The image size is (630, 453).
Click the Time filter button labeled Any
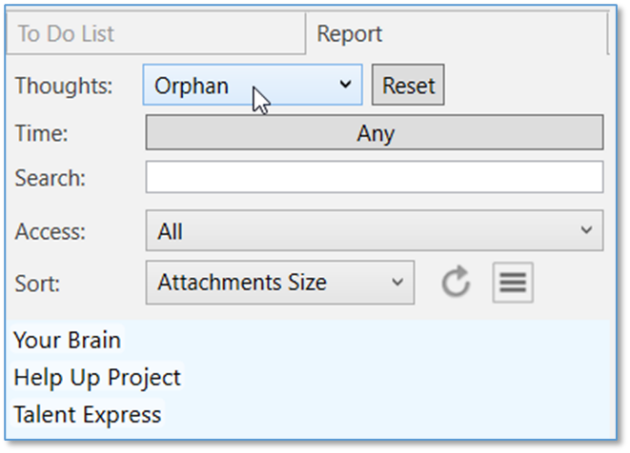pyautogui.click(x=375, y=133)
